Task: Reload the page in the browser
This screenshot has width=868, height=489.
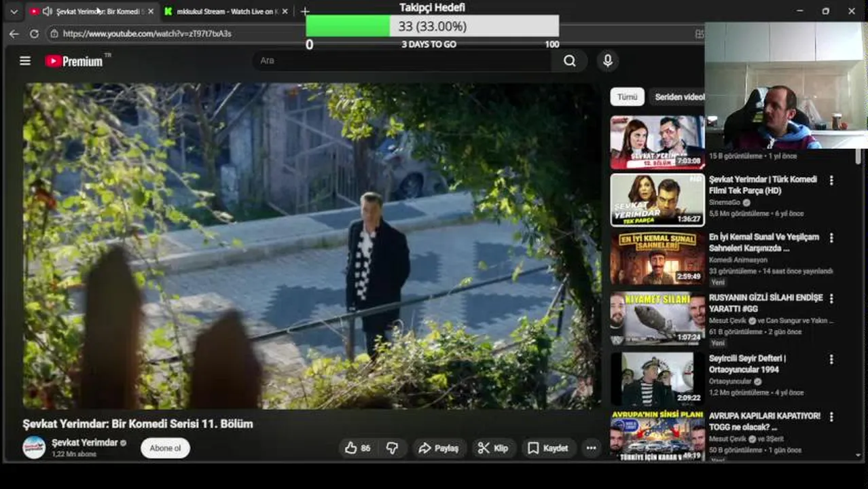Action: pos(34,33)
